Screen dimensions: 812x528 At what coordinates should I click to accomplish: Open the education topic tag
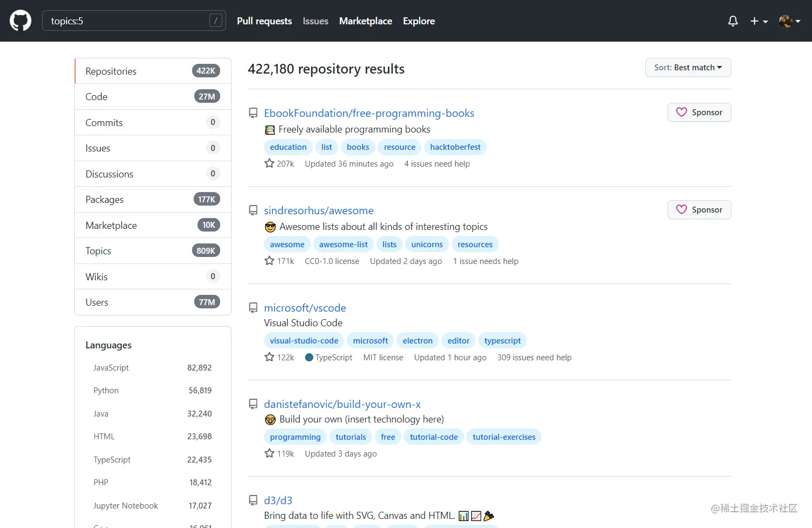tap(288, 147)
